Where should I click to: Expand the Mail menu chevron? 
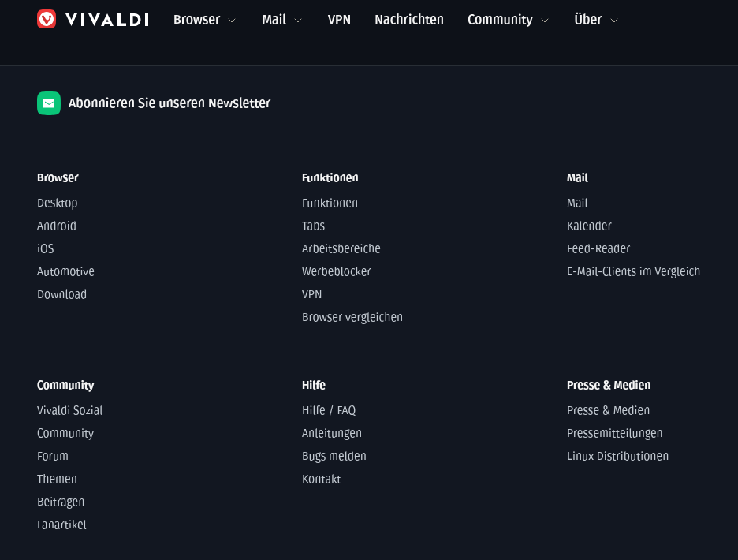click(298, 21)
